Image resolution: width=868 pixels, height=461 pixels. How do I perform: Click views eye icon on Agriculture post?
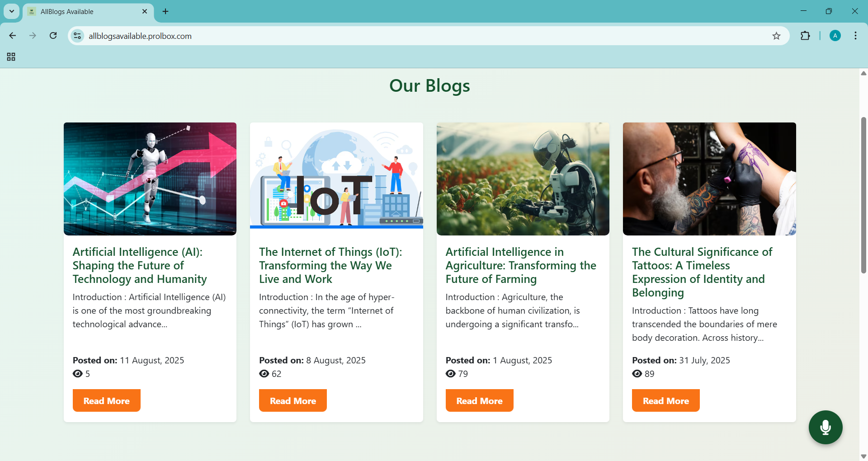(x=450, y=374)
